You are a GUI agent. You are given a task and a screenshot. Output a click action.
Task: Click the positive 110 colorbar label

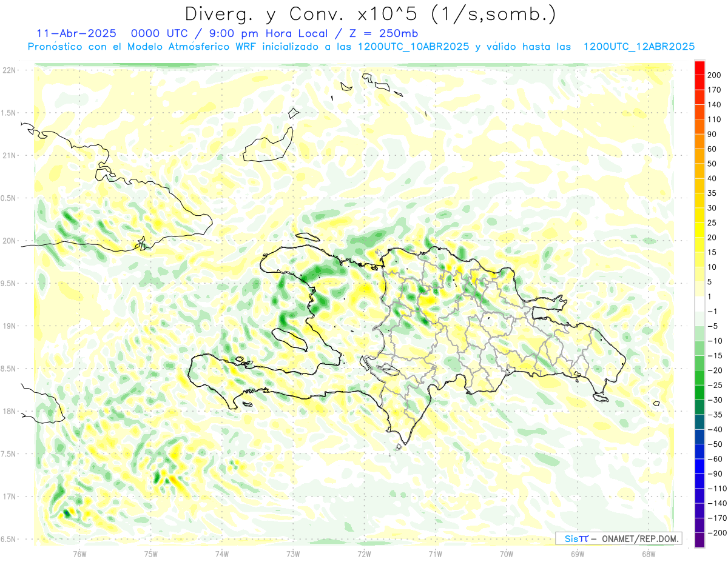coord(715,119)
